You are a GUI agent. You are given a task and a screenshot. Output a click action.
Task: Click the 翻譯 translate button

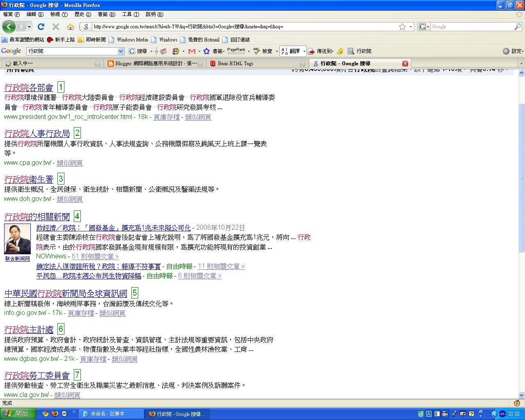291,51
